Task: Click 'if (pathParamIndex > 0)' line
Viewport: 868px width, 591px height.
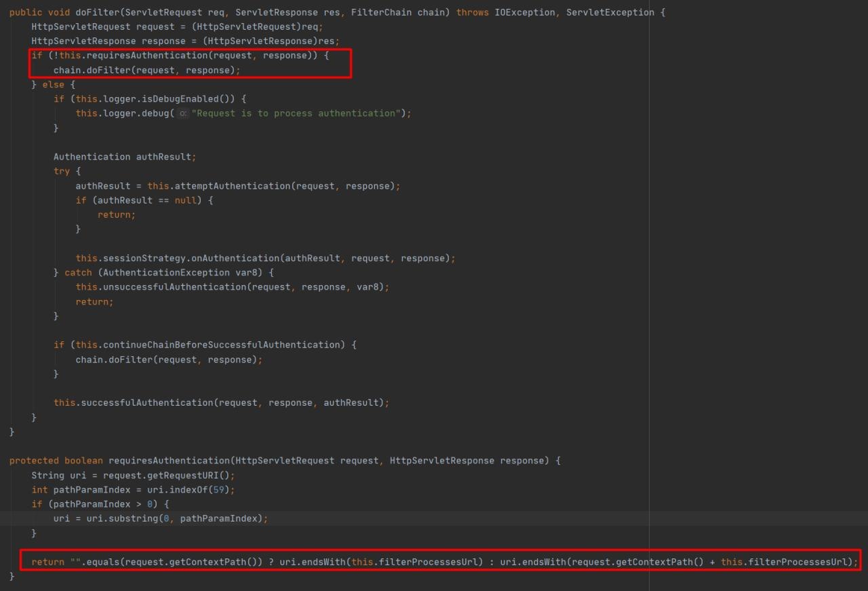Action: click(x=100, y=504)
